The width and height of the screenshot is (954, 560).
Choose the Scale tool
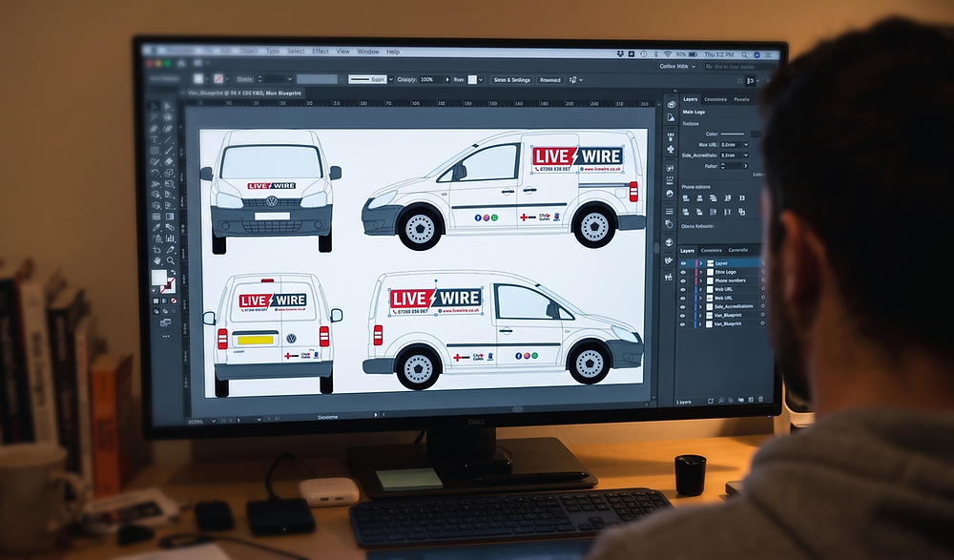click(x=169, y=173)
